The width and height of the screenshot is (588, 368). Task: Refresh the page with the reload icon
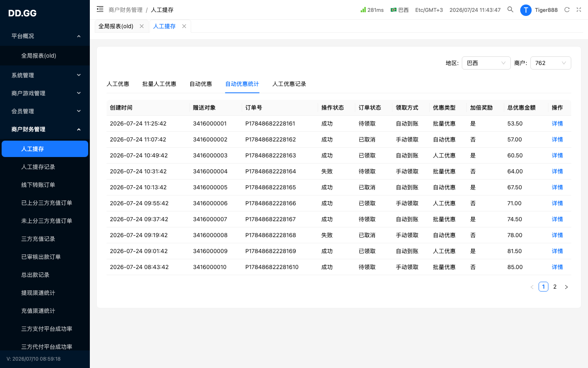pyautogui.click(x=567, y=9)
